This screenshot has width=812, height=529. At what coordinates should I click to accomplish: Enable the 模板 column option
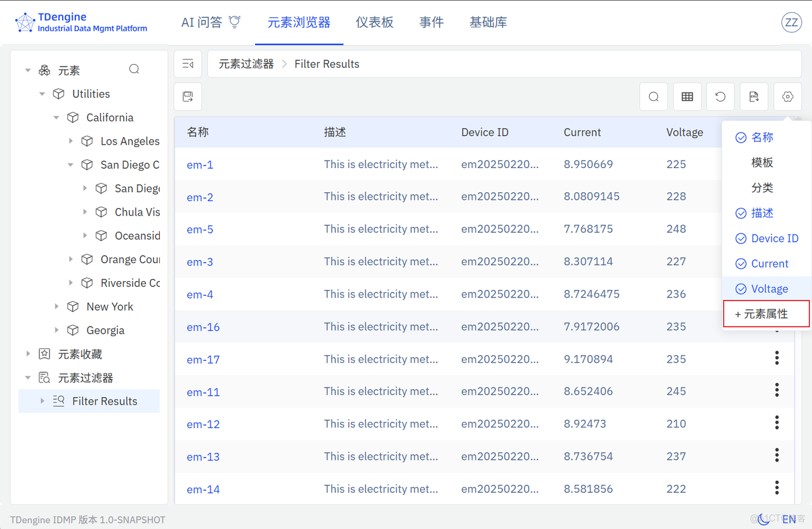[x=762, y=163]
